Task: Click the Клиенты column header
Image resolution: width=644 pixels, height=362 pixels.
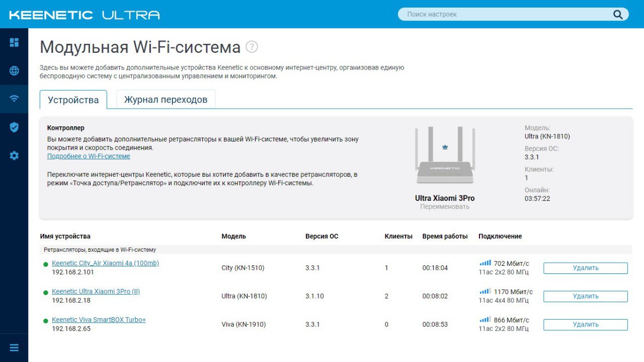Action: 398,236
